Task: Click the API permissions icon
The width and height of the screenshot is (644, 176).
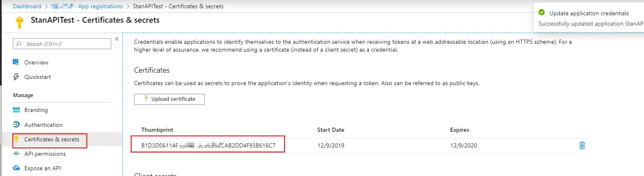Action: click(17, 154)
